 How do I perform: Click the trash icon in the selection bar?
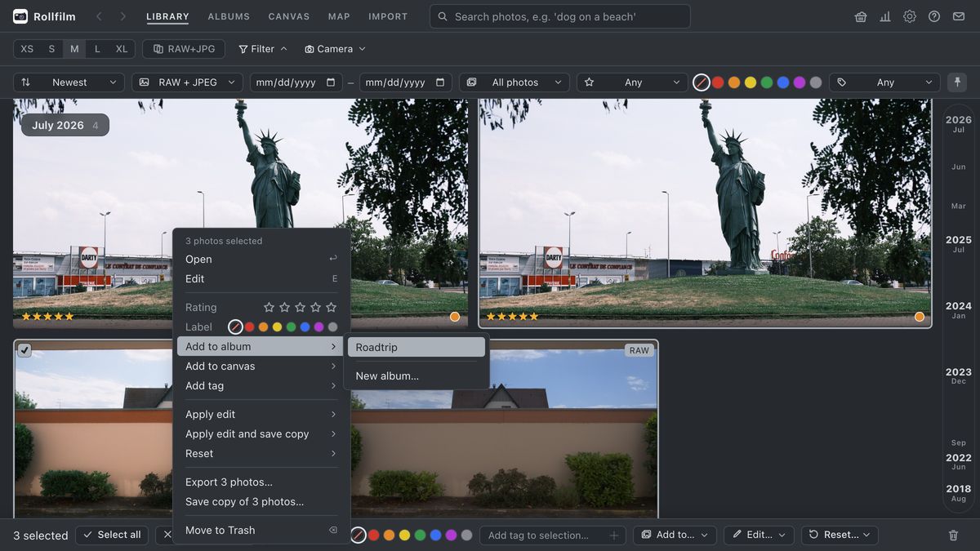tap(953, 535)
